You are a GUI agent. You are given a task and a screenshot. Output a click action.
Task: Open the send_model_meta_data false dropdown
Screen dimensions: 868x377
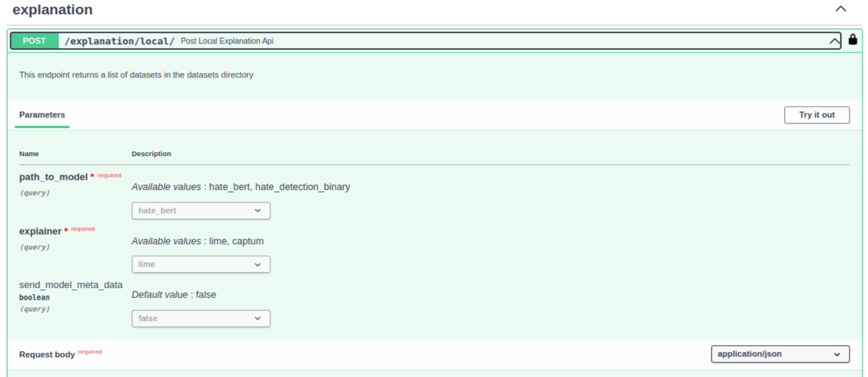click(201, 318)
